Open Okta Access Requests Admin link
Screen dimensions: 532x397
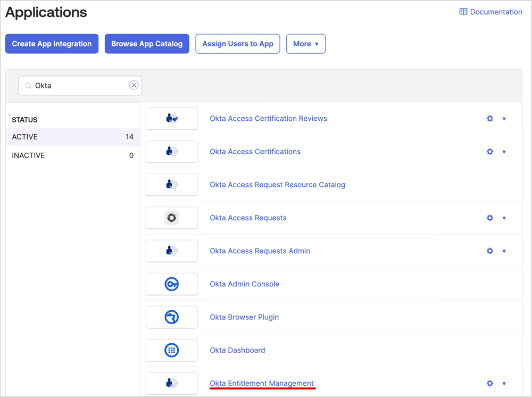(x=260, y=251)
